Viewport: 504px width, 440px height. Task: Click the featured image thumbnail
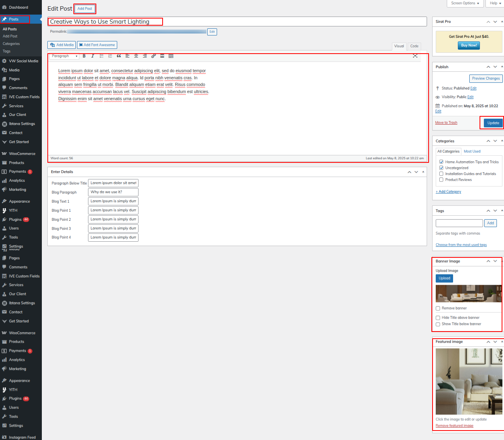[469, 381]
